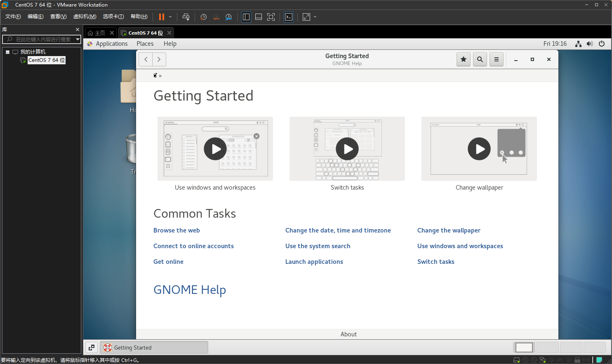Click the network adapter status icon
Viewport: 612px width, 364px height.
pyautogui.click(x=543, y=360)
